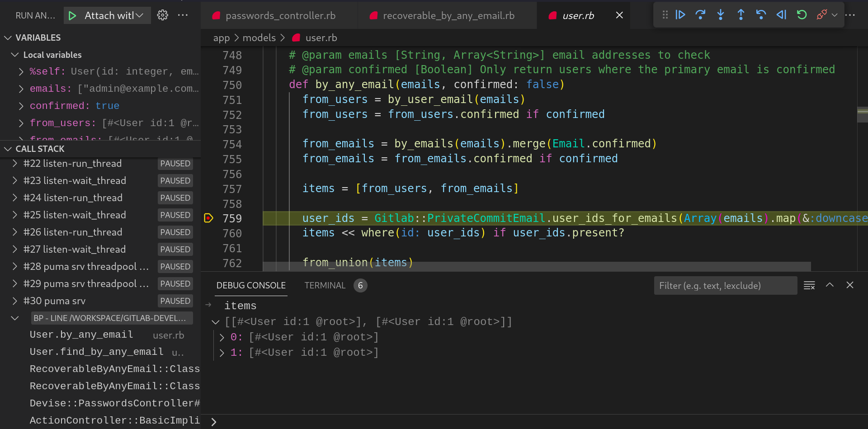Expand thread #22 listen-run_thread
The image size is (868, 429).
click(x=15, y=163)
